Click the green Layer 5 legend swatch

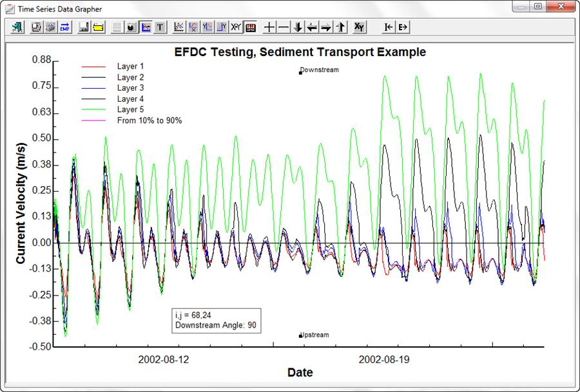click(92, 110)
